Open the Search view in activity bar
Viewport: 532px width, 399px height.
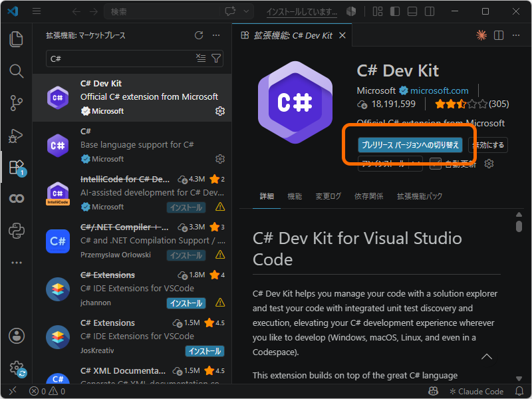point(16,71)
